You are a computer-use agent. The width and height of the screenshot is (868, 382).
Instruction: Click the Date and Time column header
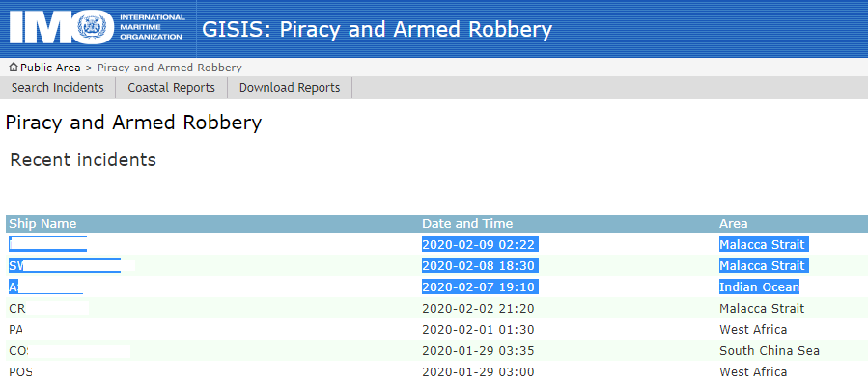[467, 224]
